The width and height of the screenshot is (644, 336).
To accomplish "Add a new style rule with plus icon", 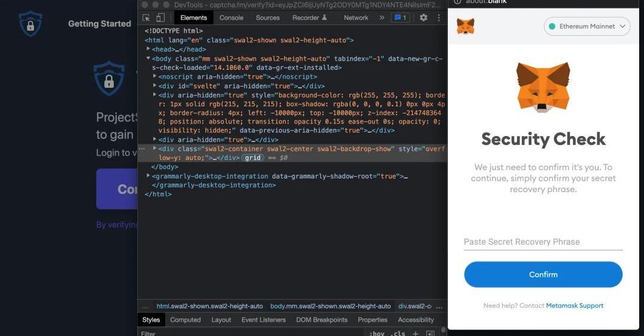I will [x=416, y=333].
